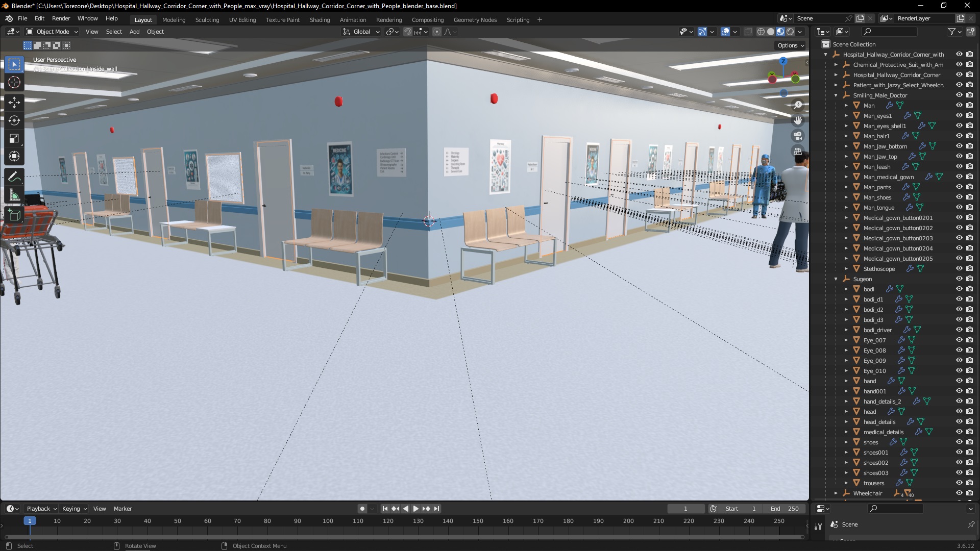980x551 pixels.
Task: Choose the Add Cube tool
Action: tap(14, 215)
